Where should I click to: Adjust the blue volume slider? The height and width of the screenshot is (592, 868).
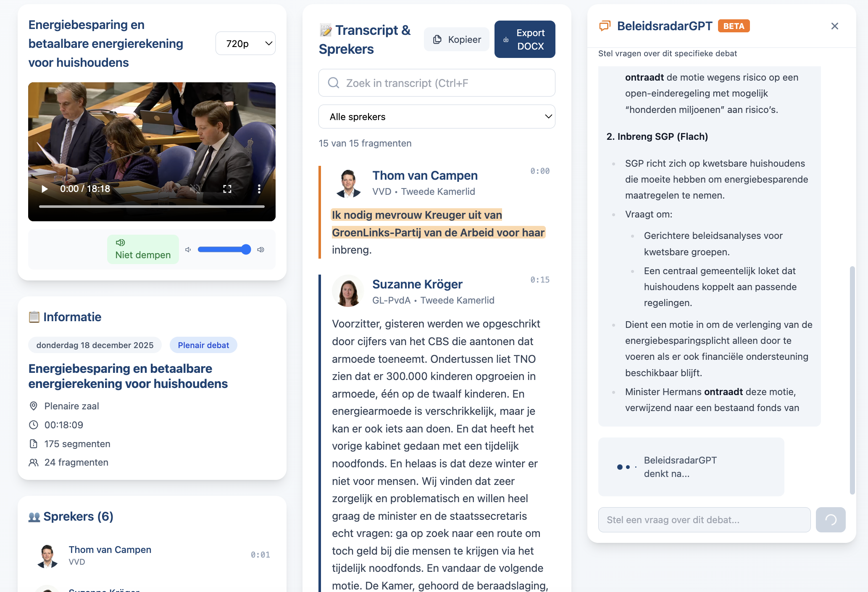(224, 249)
